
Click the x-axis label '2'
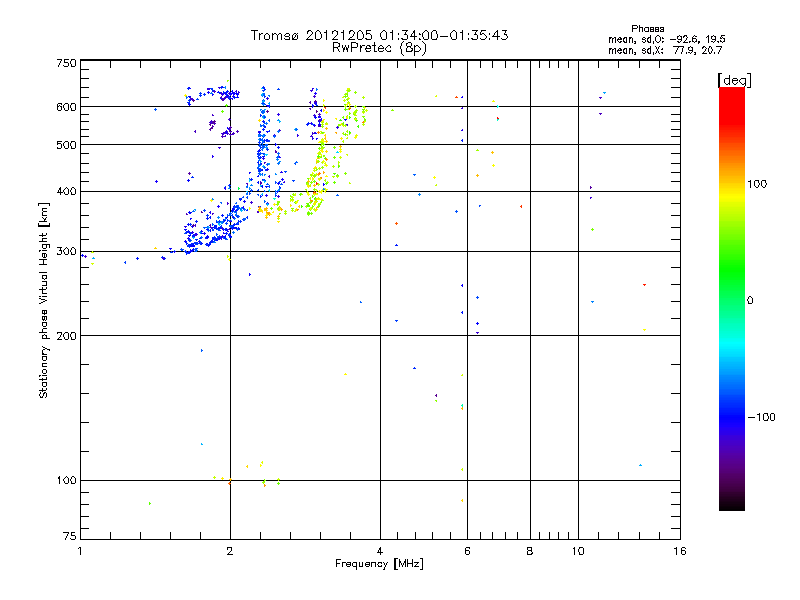230,551
